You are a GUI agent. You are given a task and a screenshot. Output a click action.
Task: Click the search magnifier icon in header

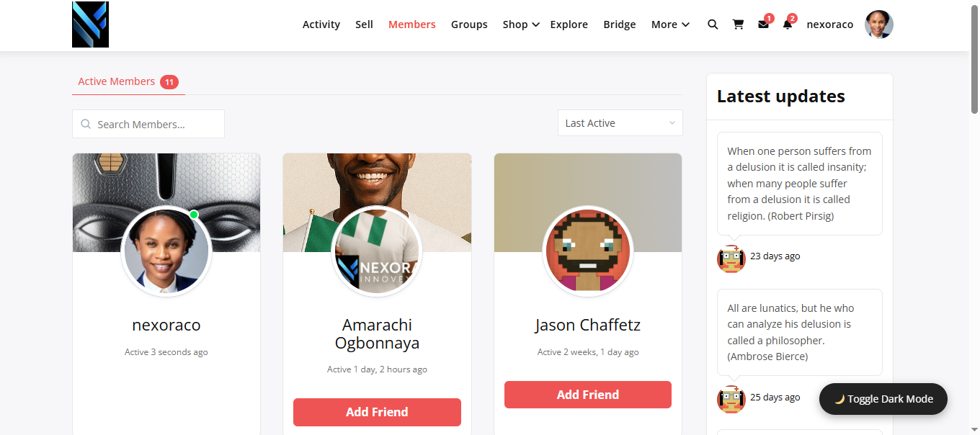(713, 24)
